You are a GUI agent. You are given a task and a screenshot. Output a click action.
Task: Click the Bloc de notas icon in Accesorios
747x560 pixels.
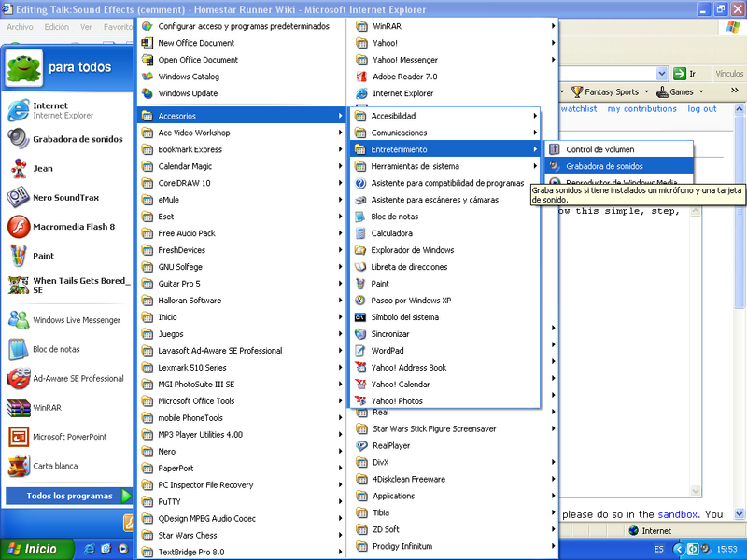pos(360,217)
